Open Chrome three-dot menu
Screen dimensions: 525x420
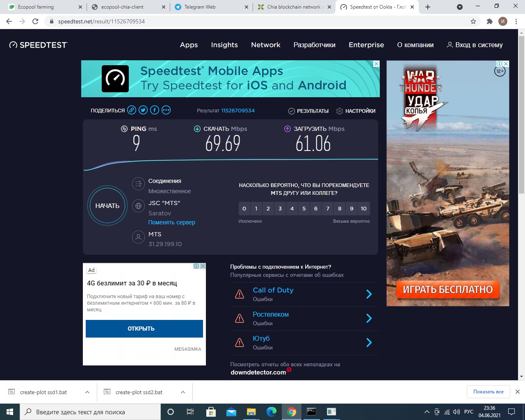point(516,21)
